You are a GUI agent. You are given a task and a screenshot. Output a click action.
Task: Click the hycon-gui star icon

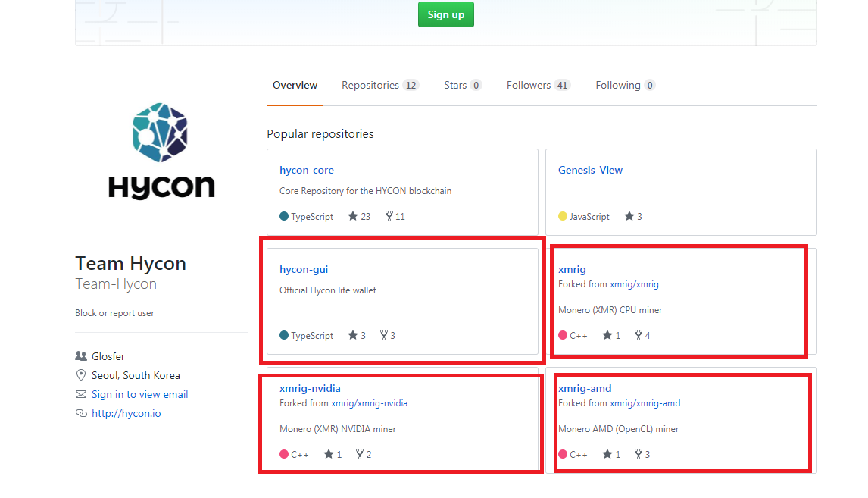[x=353, y=335]
